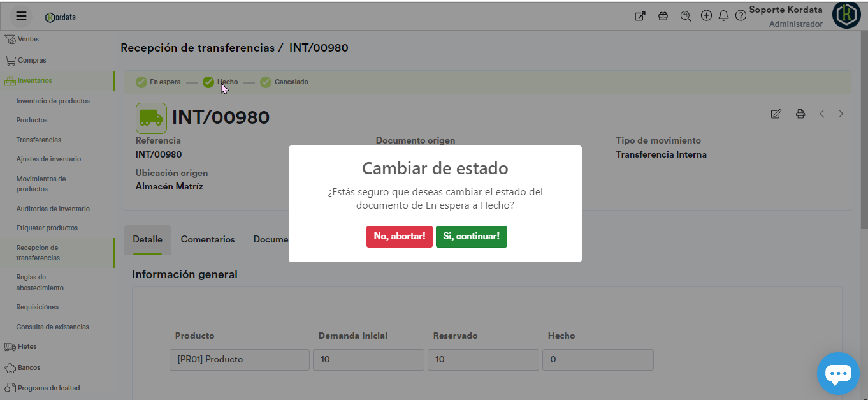Expand the Compras sidebar section
868x400 pixels.
click(x=32, y=61)
